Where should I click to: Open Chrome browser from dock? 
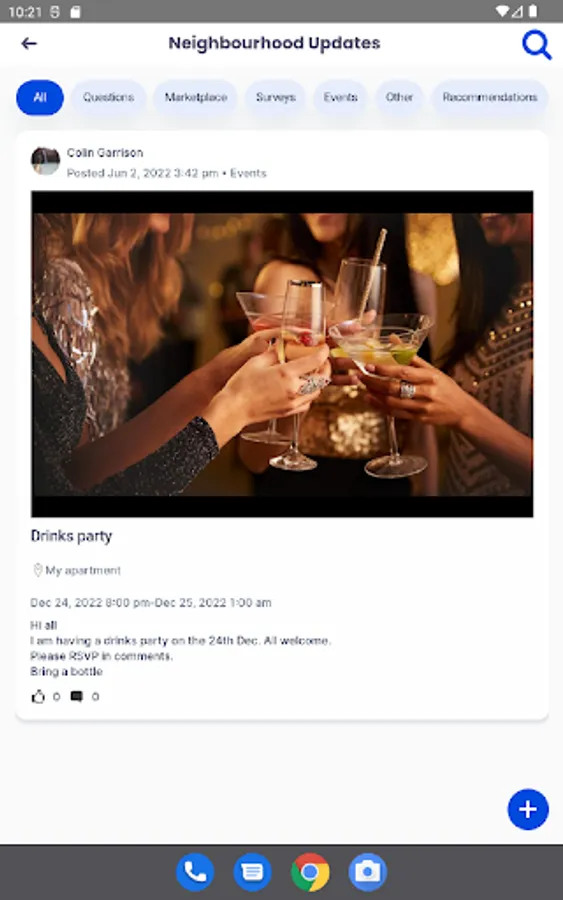(310, 872)
